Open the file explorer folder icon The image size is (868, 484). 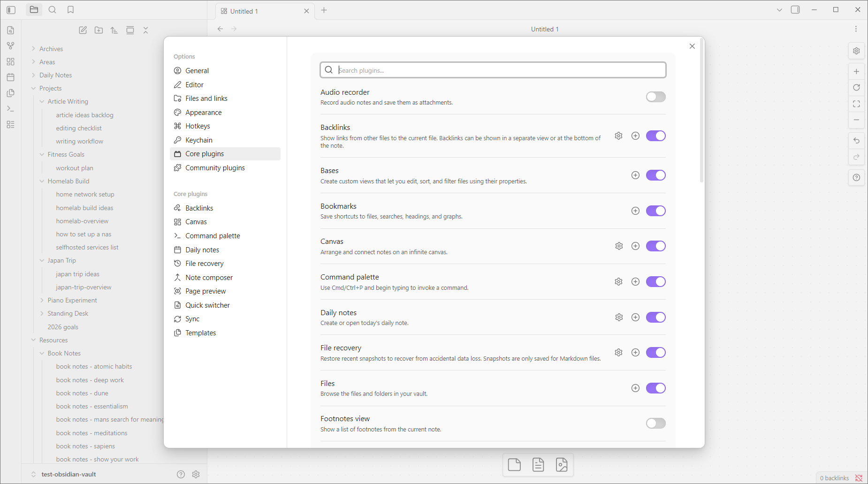34,10
